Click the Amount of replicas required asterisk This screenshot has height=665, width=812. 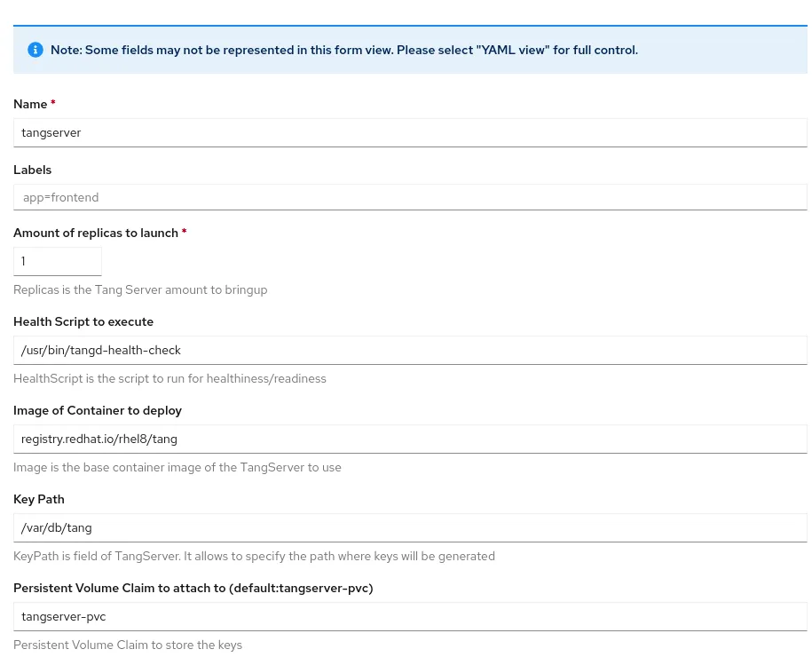point(184,233)
